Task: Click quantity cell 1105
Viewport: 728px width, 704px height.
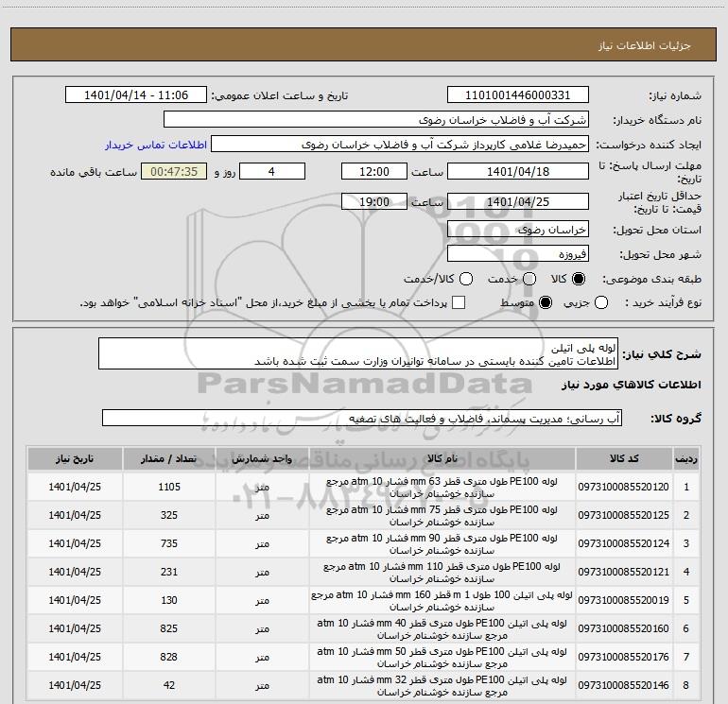Action: tap(169, 487)
